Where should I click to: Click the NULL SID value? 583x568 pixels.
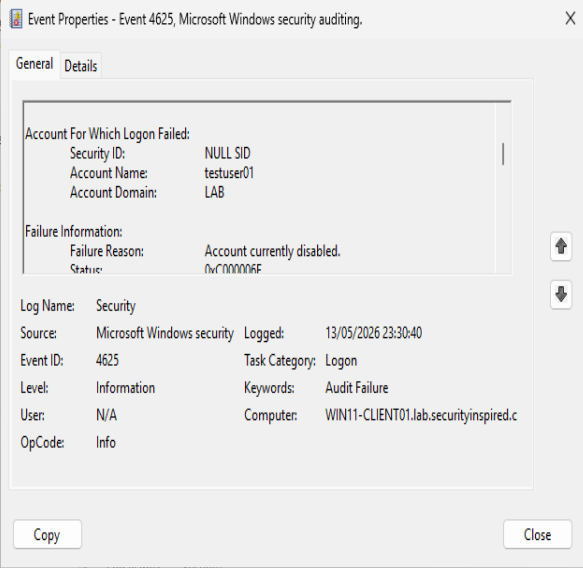coord(228,153)
